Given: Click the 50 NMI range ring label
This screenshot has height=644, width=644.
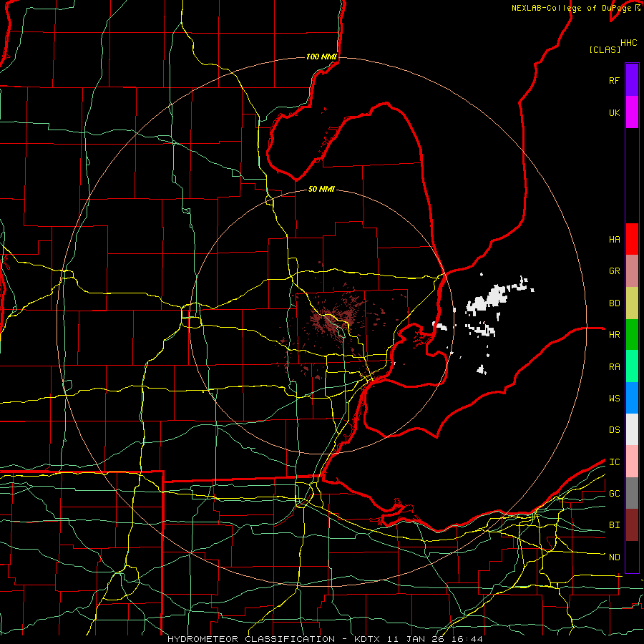Looking at the screenshot, I should click(x=321, y=189).
